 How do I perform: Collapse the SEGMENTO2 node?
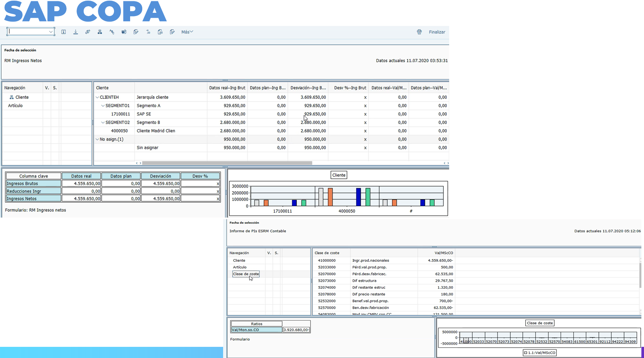[x=103, y=122]
